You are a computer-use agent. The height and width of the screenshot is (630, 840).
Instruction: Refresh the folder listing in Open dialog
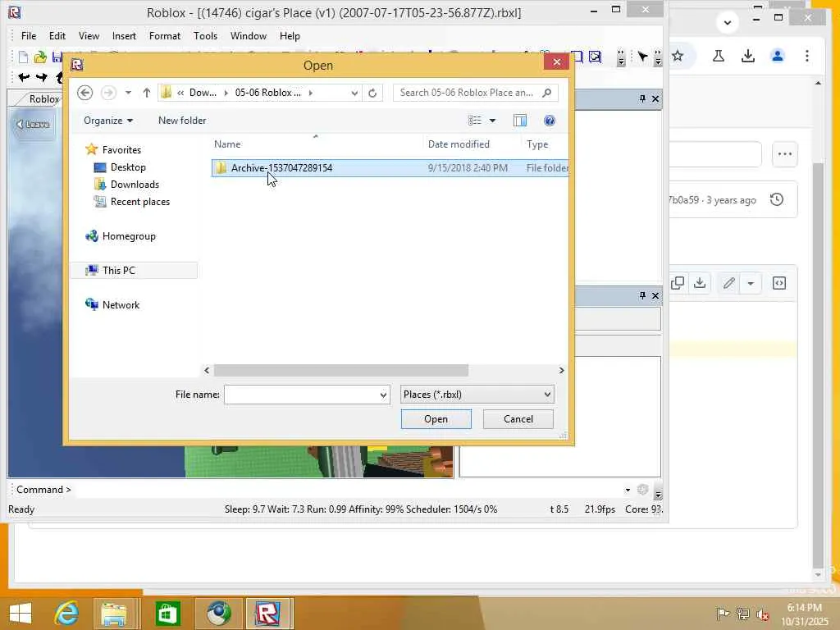(372, 93)
